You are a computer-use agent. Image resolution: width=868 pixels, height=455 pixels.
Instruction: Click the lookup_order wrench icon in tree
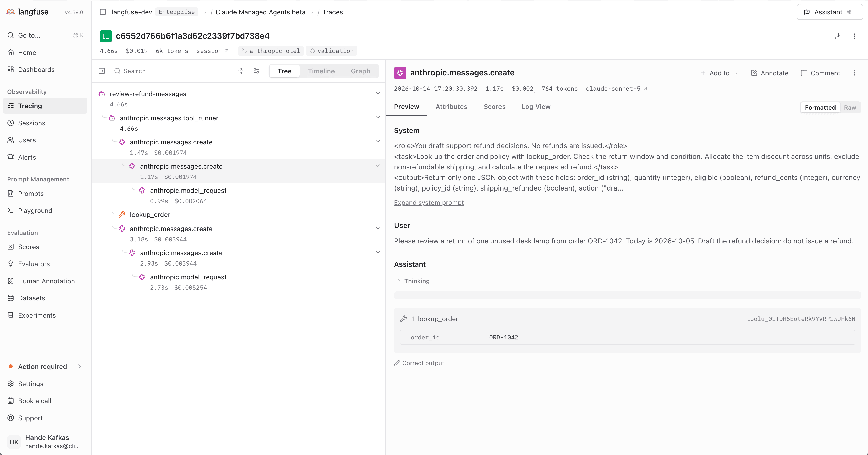click(x=122, y=214)
